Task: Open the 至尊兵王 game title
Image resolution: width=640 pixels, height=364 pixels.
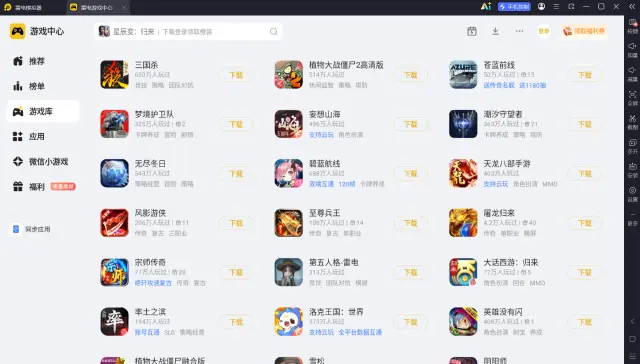Action: (x=324, y=213)
